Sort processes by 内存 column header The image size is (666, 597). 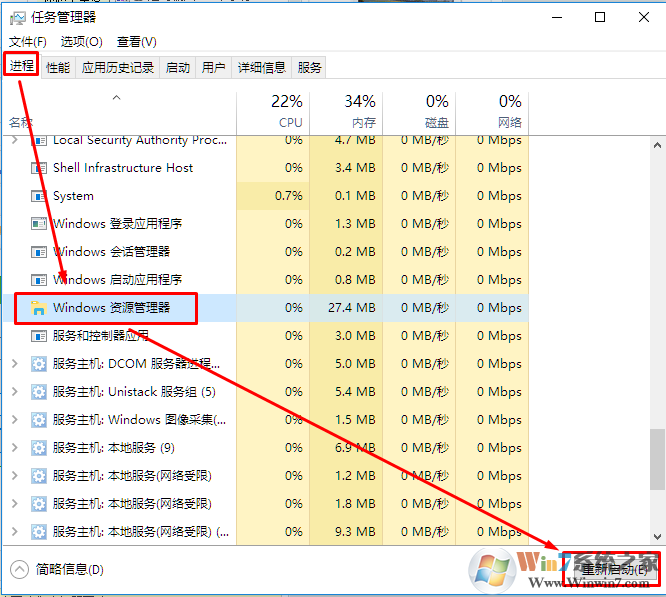pos(346,113)
